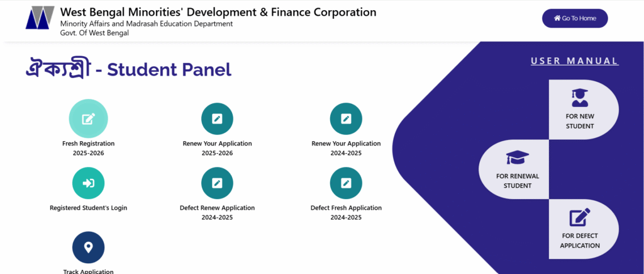This screenshot has height=274, width=644.
Task: Open Renew Your Application 2024-2025 icon
Action: point(347,118)
